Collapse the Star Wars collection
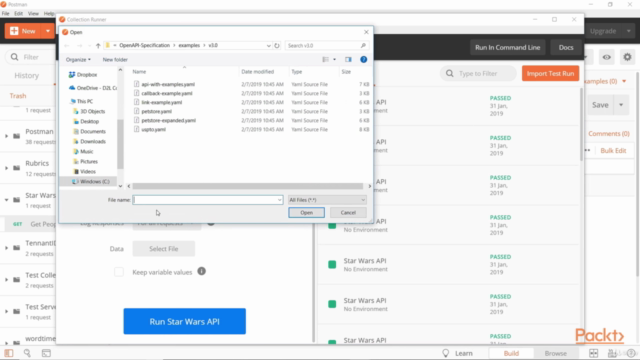 tap(7, 200)
